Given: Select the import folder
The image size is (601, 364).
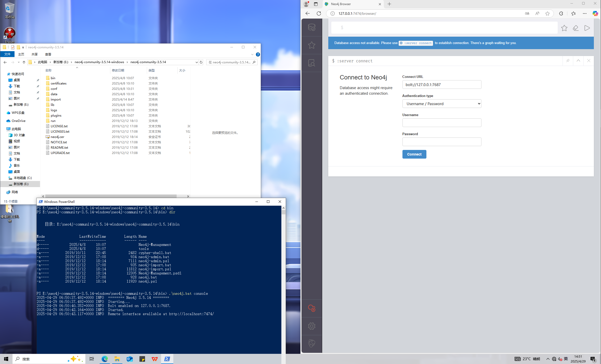Looking at the screenshot, I should [x=56, y=99].
